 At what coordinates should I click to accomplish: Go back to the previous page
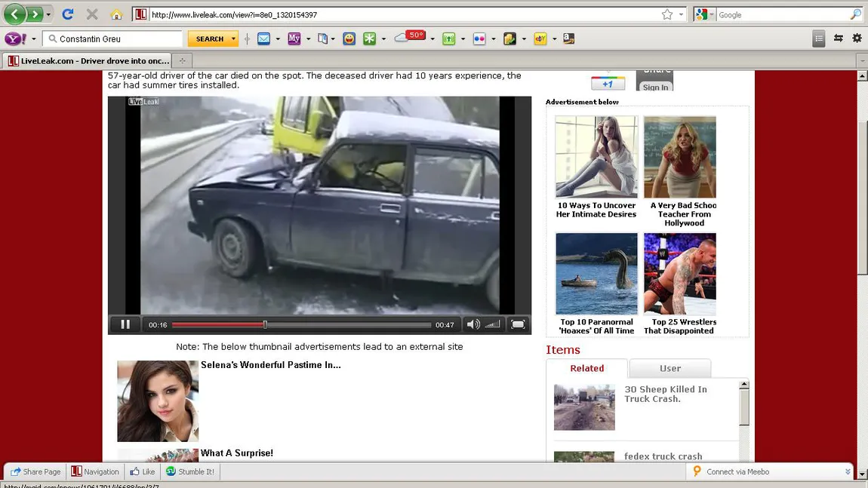pyautogui.click(x=15, y=14)
